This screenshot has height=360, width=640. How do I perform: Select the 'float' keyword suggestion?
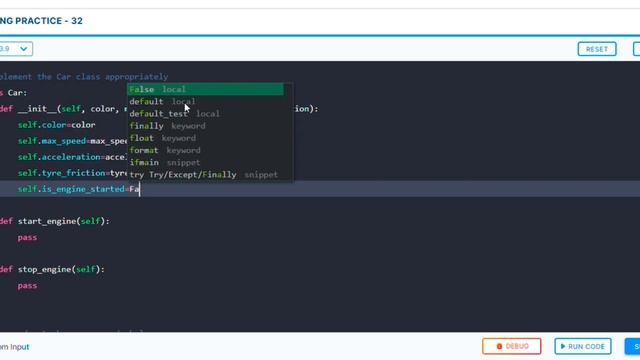[x=205, y=138]
